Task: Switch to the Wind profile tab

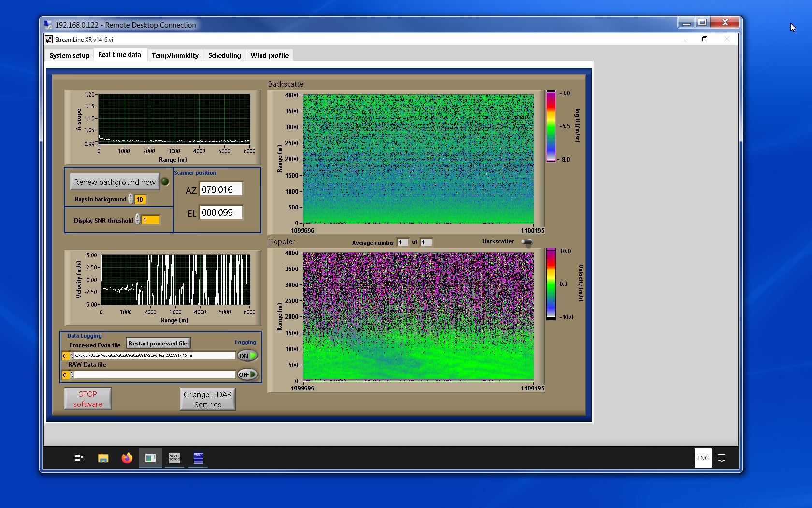Action: coord(269,55)
